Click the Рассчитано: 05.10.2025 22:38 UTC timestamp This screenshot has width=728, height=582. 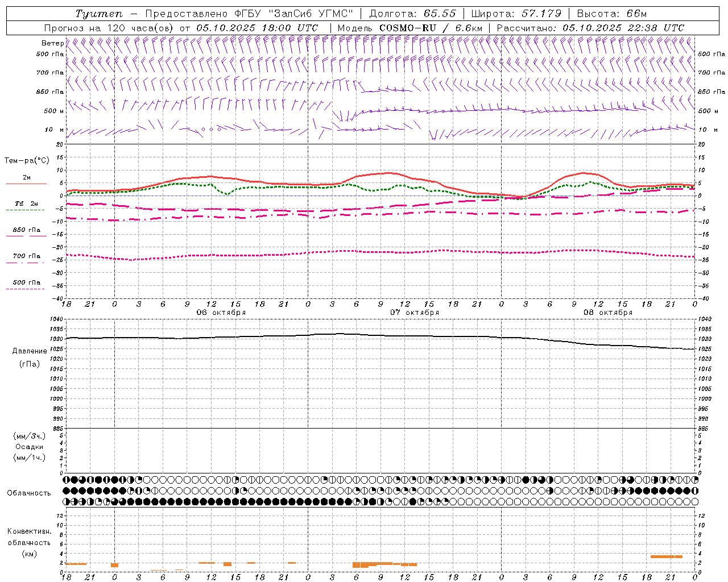click(590, 28)
